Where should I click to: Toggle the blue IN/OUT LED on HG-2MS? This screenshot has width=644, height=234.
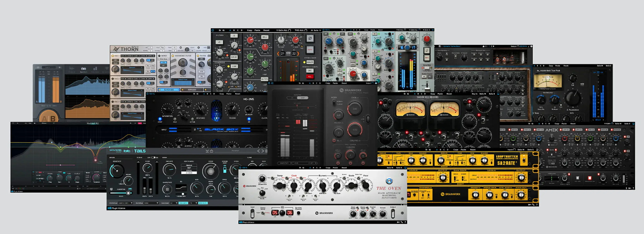(x=160, y=119)
